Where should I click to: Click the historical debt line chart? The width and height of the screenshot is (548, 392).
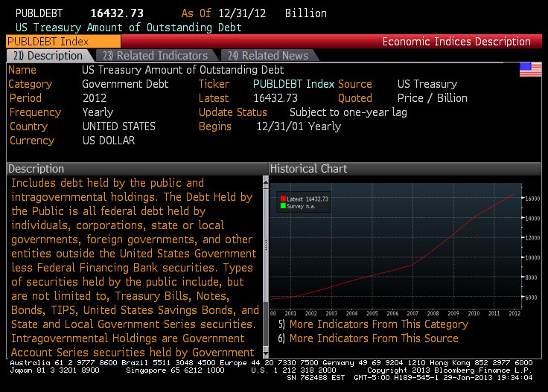[x=395, y=246]
